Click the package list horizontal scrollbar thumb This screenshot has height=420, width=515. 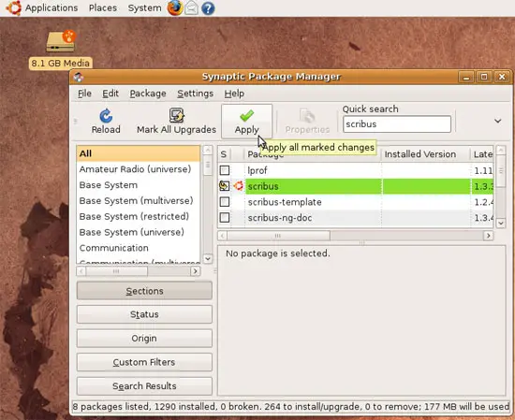[278, 236]
